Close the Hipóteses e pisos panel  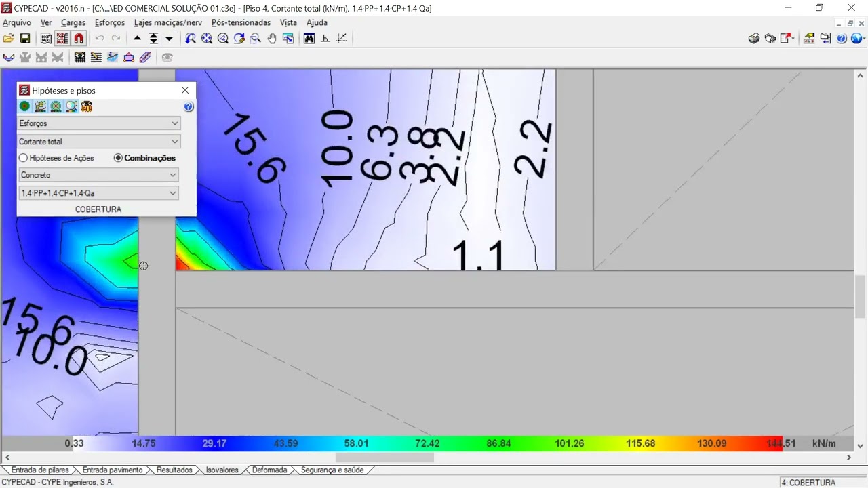(185, 90)
